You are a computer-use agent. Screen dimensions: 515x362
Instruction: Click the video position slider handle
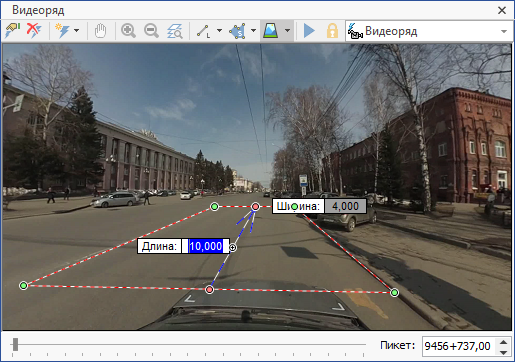click(x=15, y=344)
